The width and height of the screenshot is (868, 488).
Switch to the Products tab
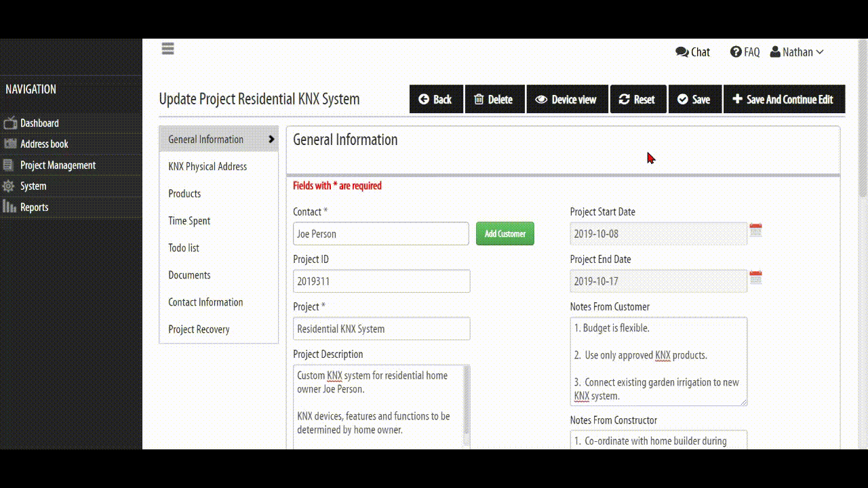[x=218, y=193]
